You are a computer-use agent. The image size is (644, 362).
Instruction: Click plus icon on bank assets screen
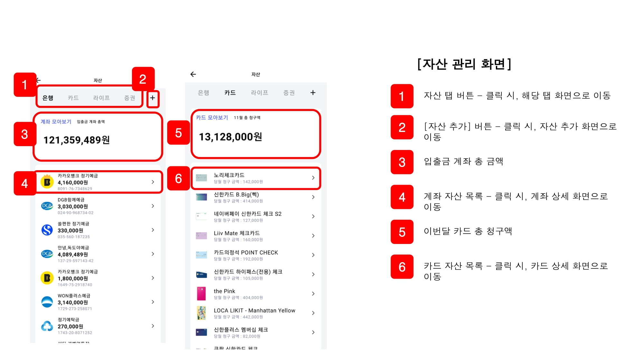tap(153, 98)
